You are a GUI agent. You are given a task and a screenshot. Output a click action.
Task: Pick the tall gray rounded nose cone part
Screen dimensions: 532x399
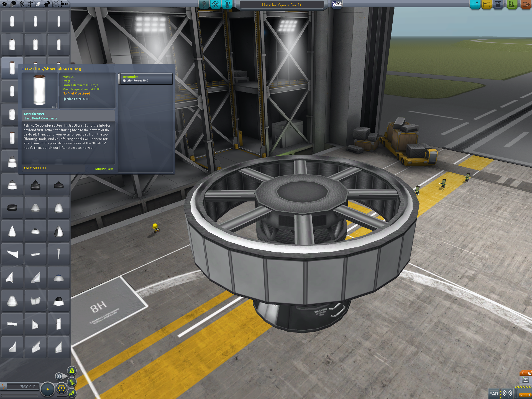click(59, 208)
